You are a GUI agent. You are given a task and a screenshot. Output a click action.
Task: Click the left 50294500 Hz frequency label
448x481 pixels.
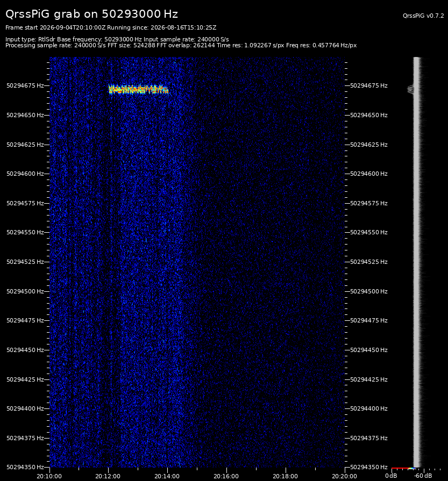coord(25,291)
